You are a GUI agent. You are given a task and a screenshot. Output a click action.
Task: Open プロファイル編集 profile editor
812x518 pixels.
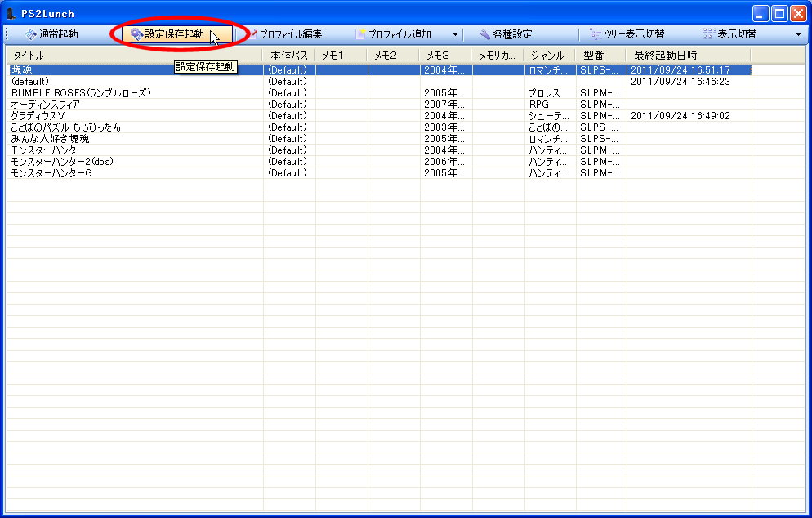[285, 34]
